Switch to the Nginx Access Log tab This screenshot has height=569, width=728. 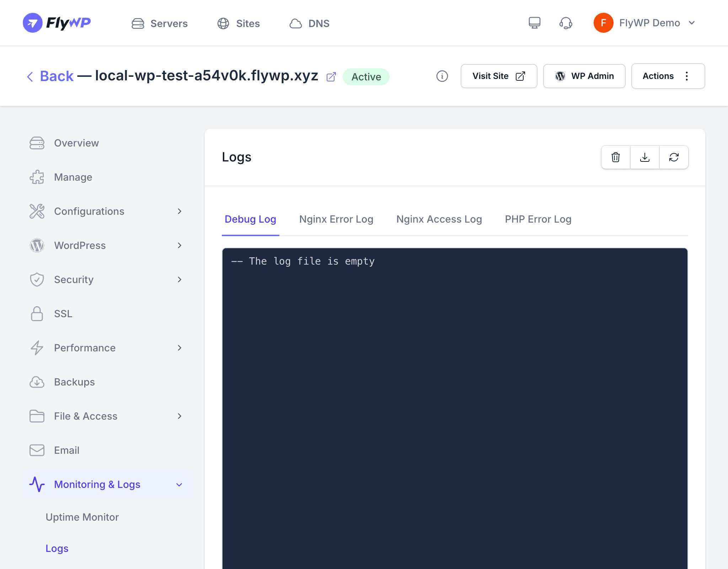(x=439, y=219)
